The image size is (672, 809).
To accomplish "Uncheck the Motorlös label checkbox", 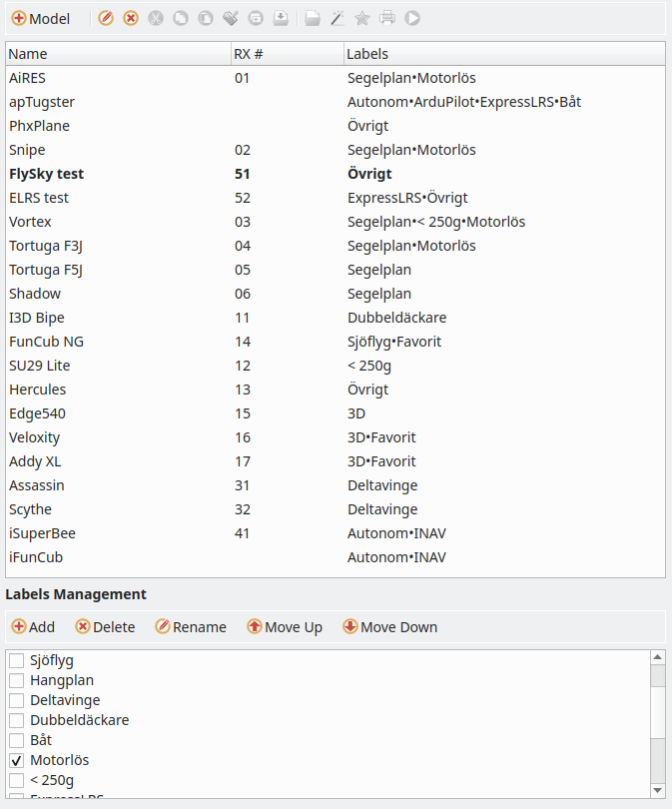I will coord(15,760).
